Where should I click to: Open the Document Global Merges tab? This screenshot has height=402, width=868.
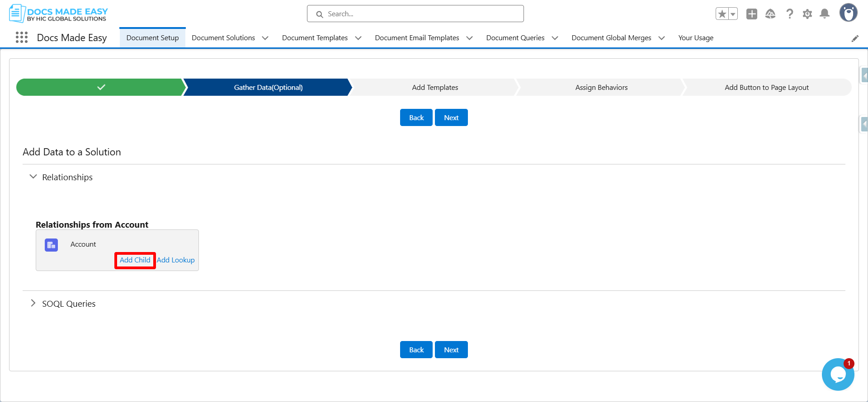click(x=612, y=38)
